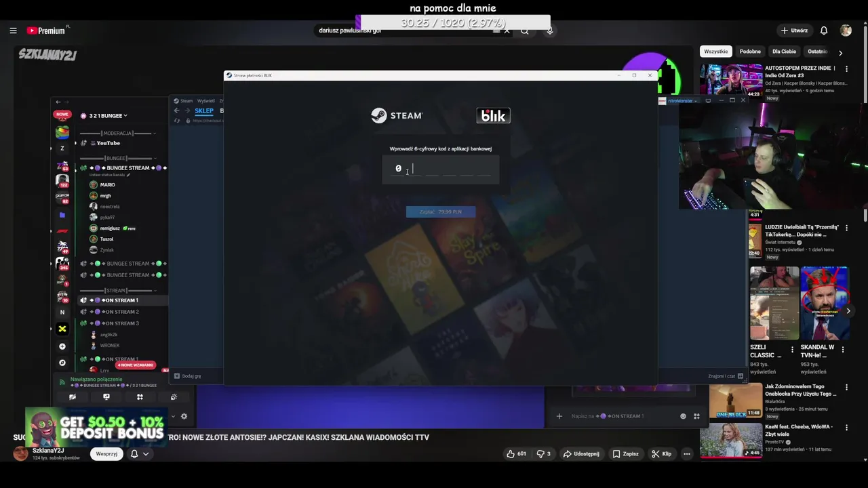
Task: Open options for SZELI CLASSIC short
Action: pos(792,350)
